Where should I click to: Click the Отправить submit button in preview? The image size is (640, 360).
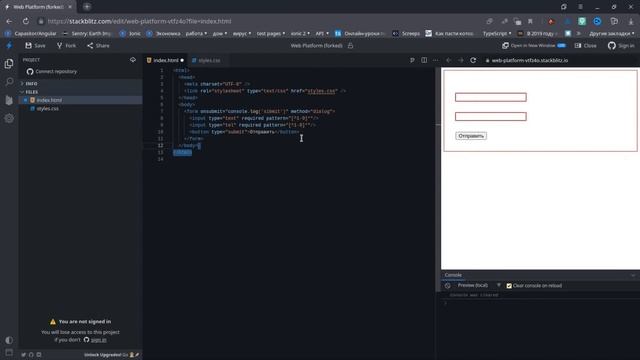click(471, 136)
